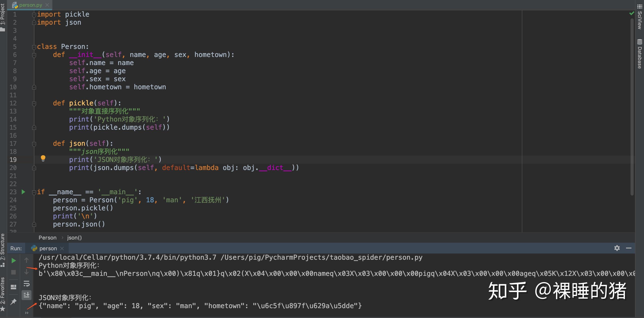Click the restore layout icon in Run panel
The height and width of the screenshot is (318, 644).
pos(13,287)
